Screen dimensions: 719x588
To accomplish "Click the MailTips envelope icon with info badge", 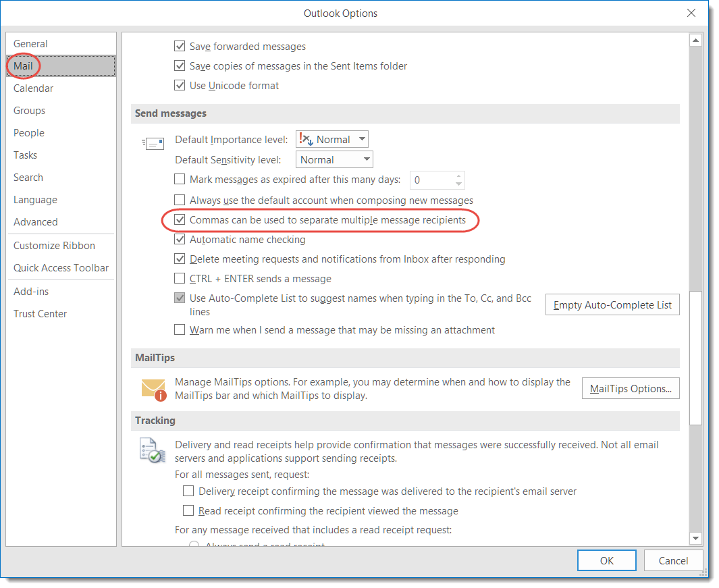I will (152, 388).
